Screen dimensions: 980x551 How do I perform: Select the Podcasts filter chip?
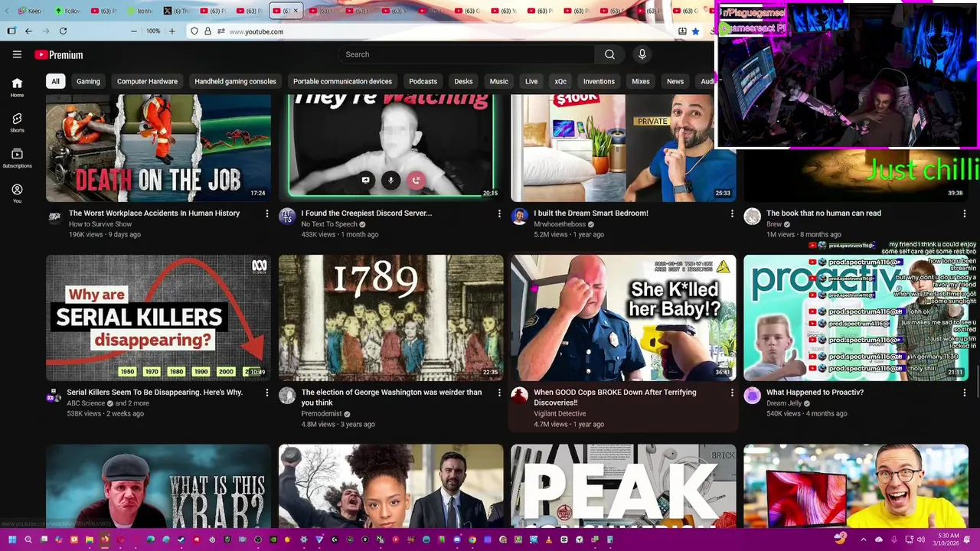coord(423,81)
